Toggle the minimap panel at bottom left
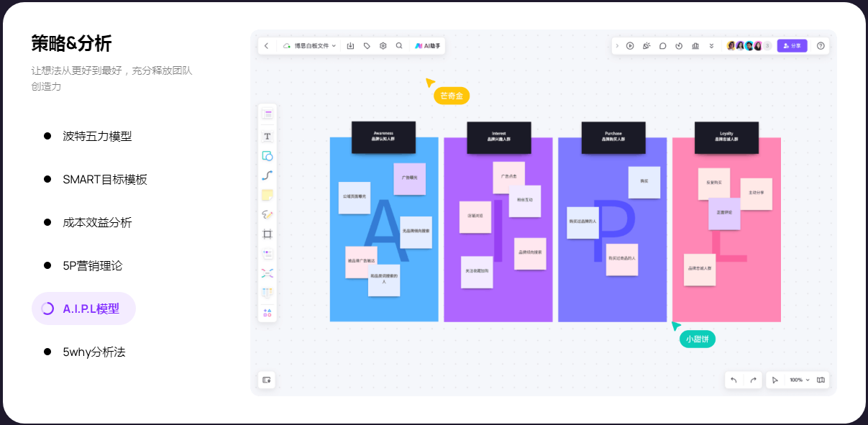 267,380
